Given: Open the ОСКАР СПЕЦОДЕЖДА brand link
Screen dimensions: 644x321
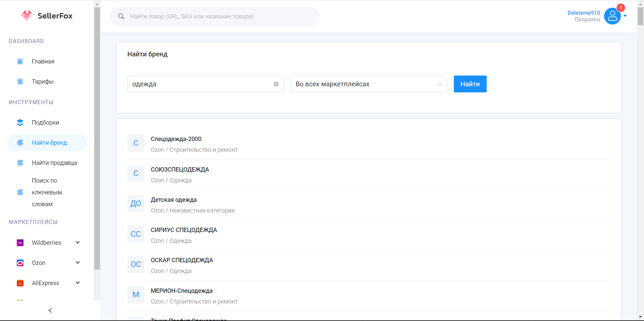Looking at the screenshot, I should tap(182, 260).
